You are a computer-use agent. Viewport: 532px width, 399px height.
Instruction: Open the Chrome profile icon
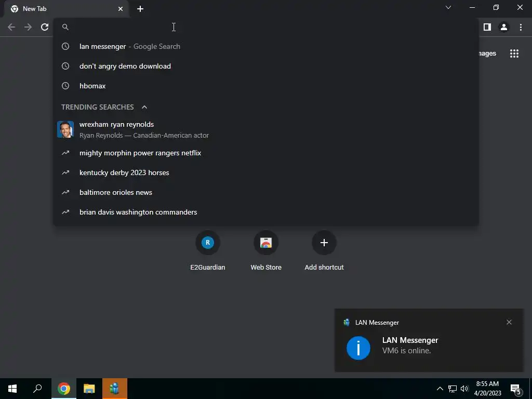[x=504, y=27]
